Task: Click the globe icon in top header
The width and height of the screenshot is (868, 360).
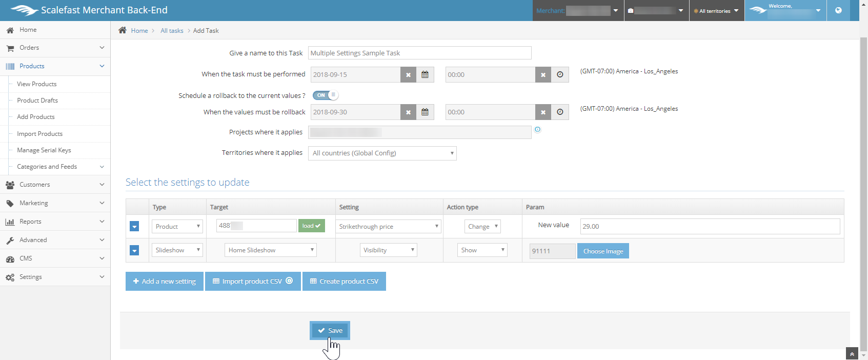Action: [x=838, y=10]
